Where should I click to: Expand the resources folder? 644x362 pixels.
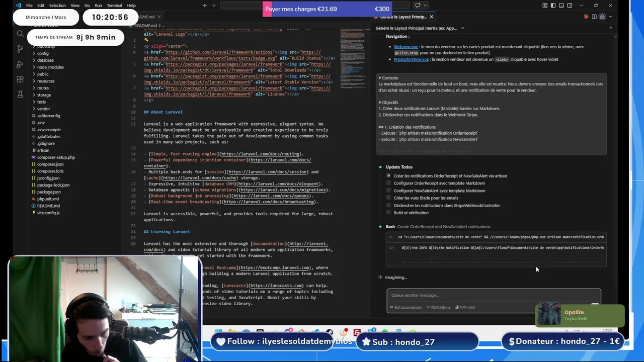click(x=46, y=81)
